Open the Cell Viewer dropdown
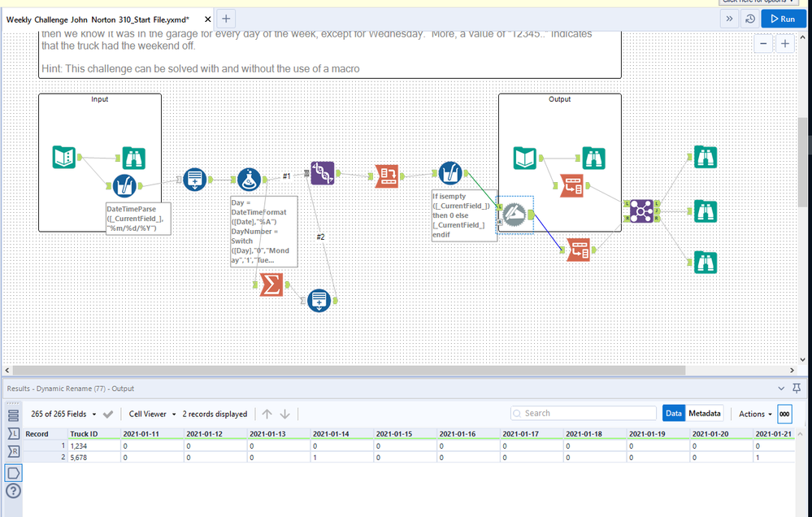This screenshot has height=517, width=812. [x=152, y=414]
